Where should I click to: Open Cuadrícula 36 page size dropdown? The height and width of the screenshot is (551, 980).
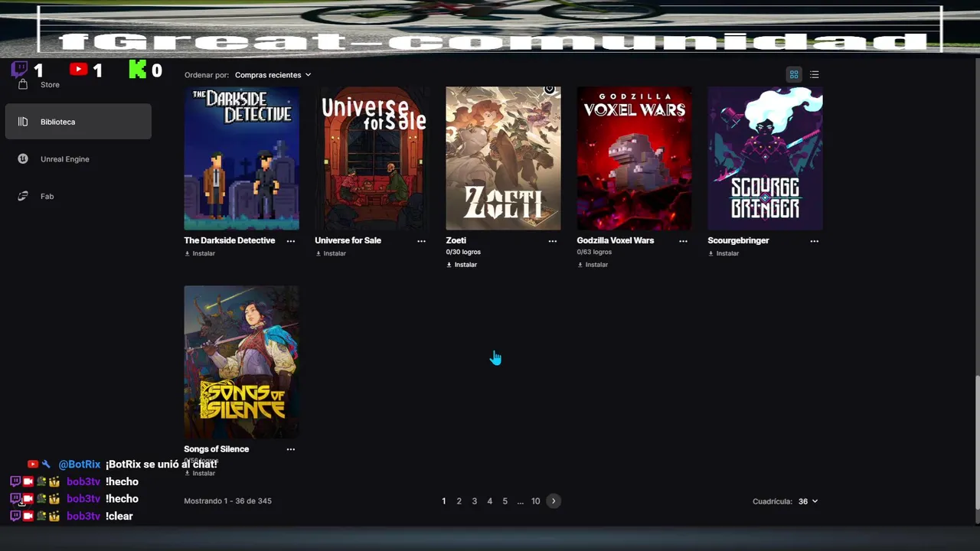(x=808, y=501)
